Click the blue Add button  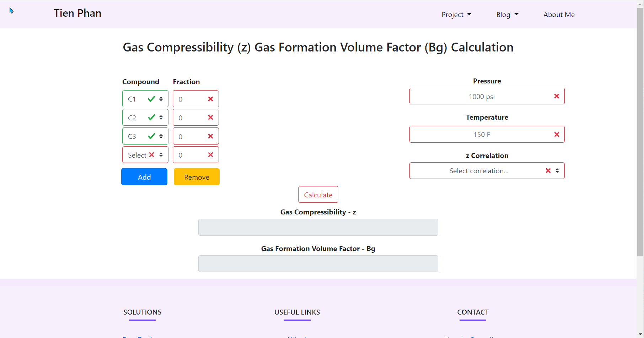tap(144, 177)
